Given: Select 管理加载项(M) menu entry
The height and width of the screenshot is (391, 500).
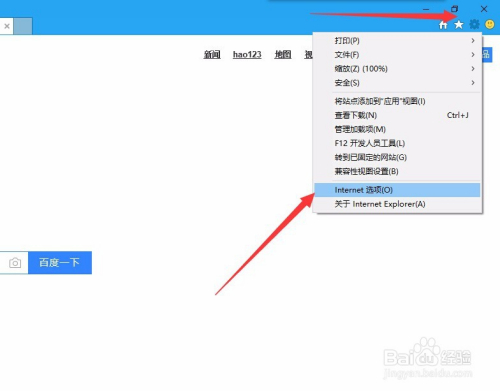Looking at the screenshot, I should pyautogui.click(x=398, y=129).
